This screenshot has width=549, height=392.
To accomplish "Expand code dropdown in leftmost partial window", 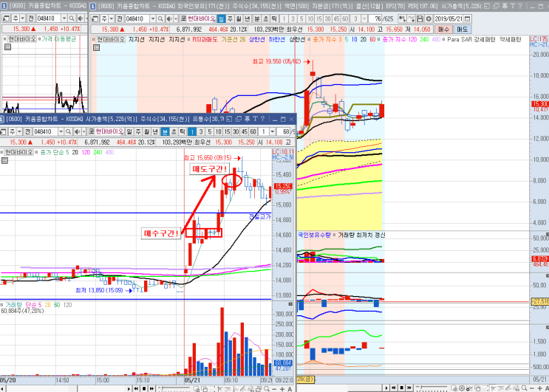I will tap(64, 18).
